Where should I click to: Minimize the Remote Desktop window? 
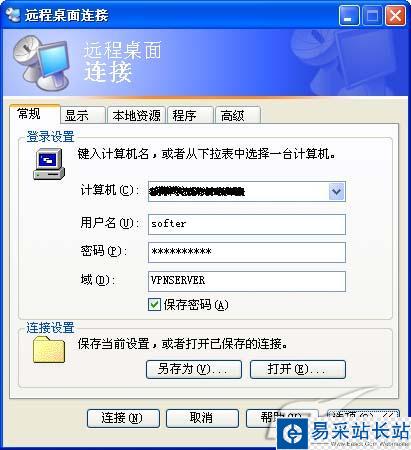[349, 15]
